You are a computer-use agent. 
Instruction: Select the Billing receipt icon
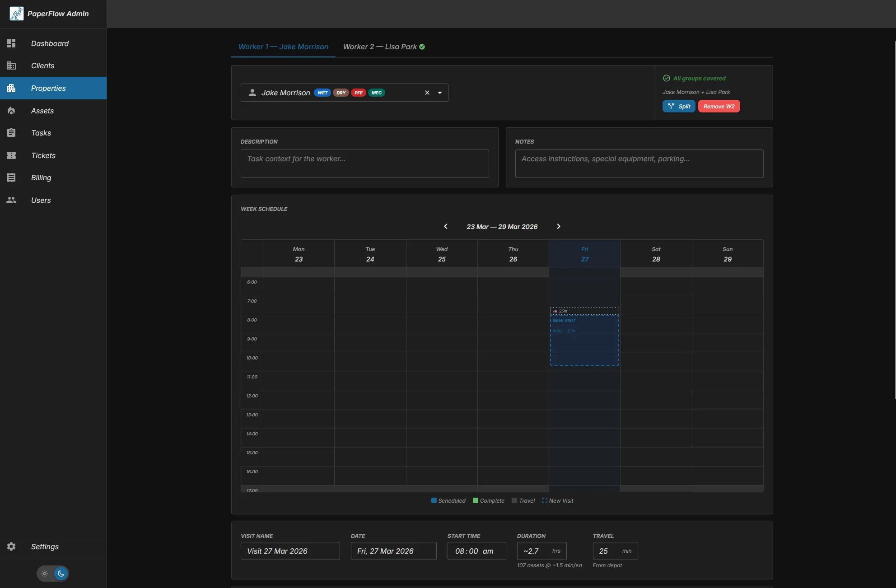11,177
